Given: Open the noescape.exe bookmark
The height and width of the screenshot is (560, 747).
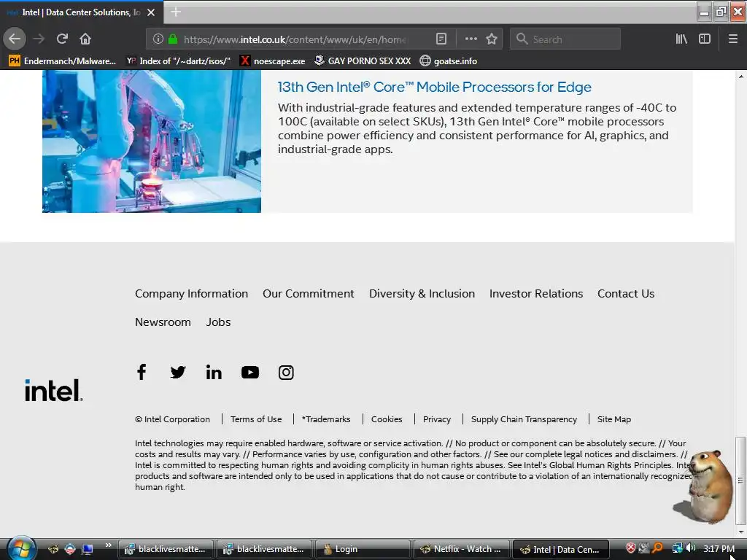Looking at the screenshot, I should tap(273, 61).
